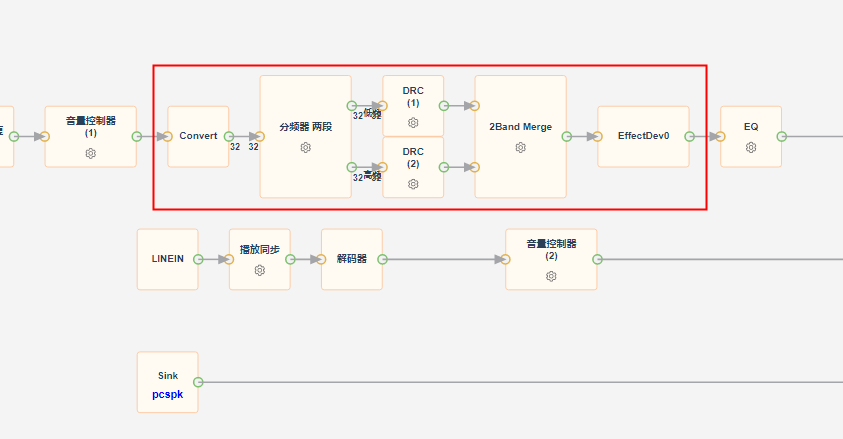Image resolution: width=843 pixels, height=439 pixels.
Task: Select the Convert node
Action: (x=198, y=136)
